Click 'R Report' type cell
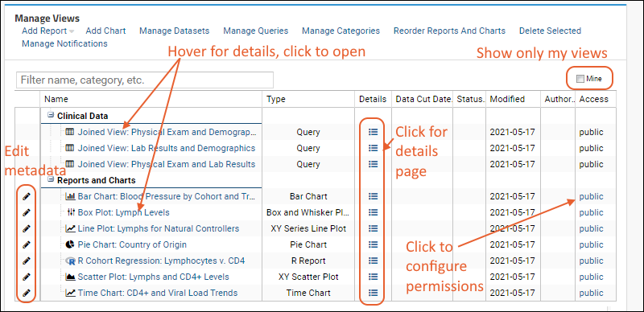Viewport: 644px width, 312px height. tap(308, 261)
